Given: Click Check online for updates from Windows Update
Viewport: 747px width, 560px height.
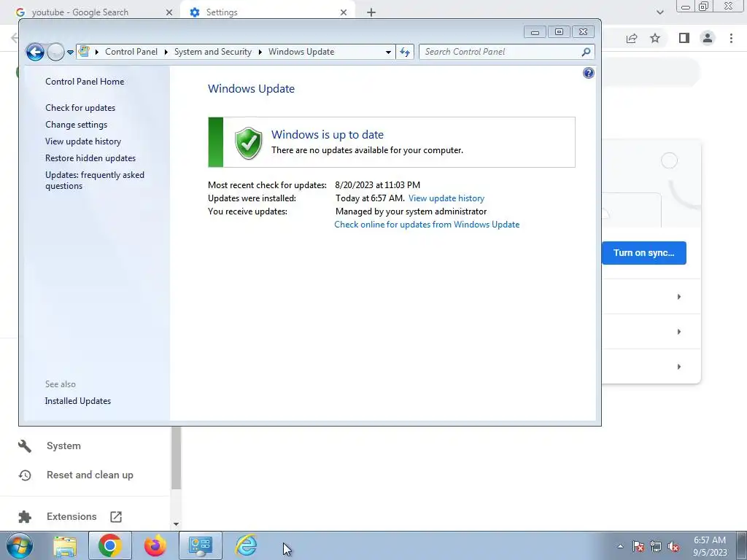Looking at the screenshot, I should [427, 225].
